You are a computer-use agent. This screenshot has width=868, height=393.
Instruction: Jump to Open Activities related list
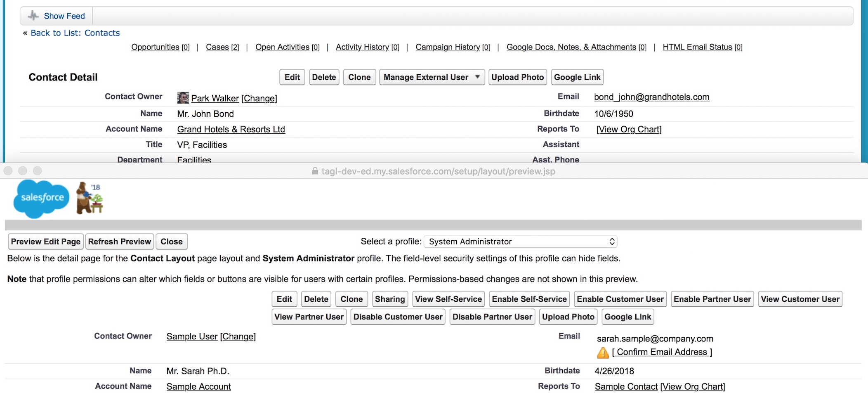tap(282, 47)
